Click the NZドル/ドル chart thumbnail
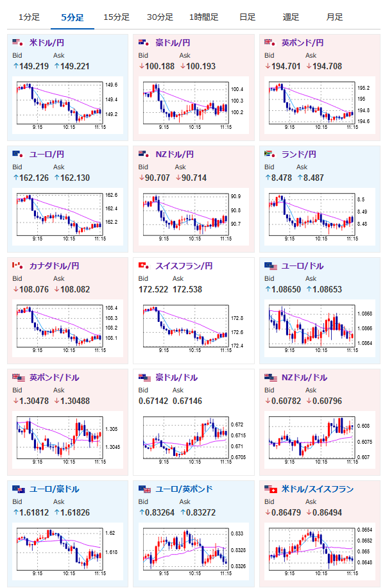This screenshot has width=385, height=588. pos(318,439)
